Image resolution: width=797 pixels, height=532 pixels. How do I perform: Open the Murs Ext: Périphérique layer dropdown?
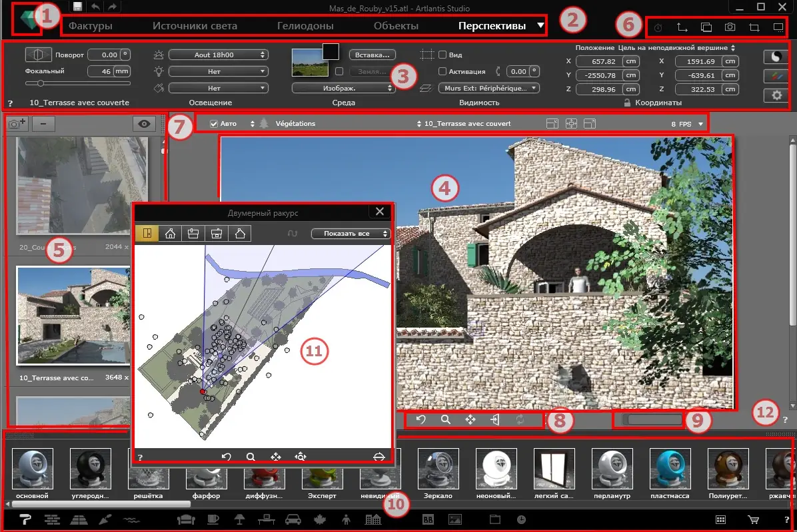[488, 89]
